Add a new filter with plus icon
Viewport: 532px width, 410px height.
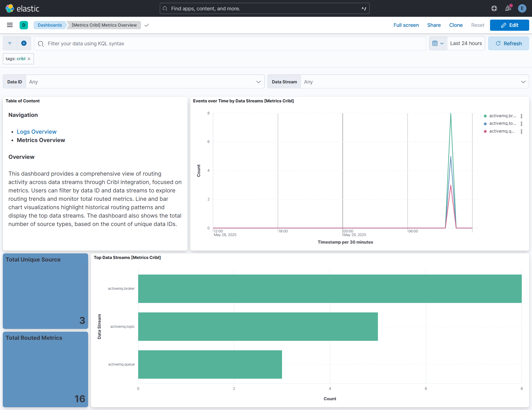pyautogui.click(x=24, y=43)
